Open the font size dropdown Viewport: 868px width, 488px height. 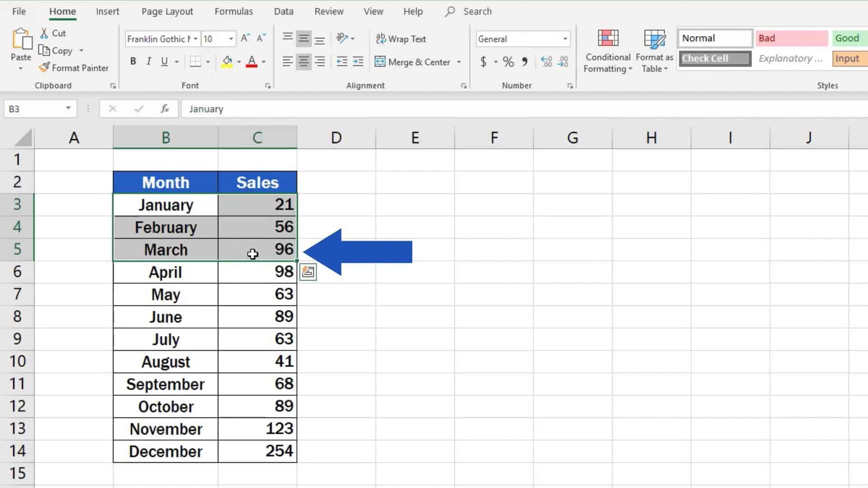pyautogui.click(x=231, y=39)
